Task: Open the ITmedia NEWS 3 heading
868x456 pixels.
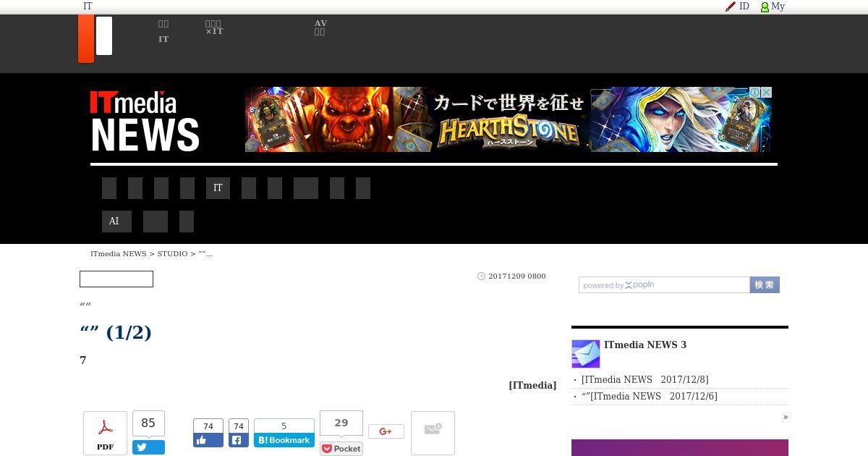Action: [x=645, y=345]
